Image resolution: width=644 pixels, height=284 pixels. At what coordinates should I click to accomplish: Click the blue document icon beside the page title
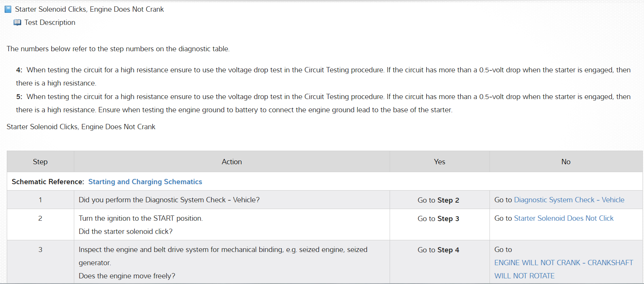(8, 9)
